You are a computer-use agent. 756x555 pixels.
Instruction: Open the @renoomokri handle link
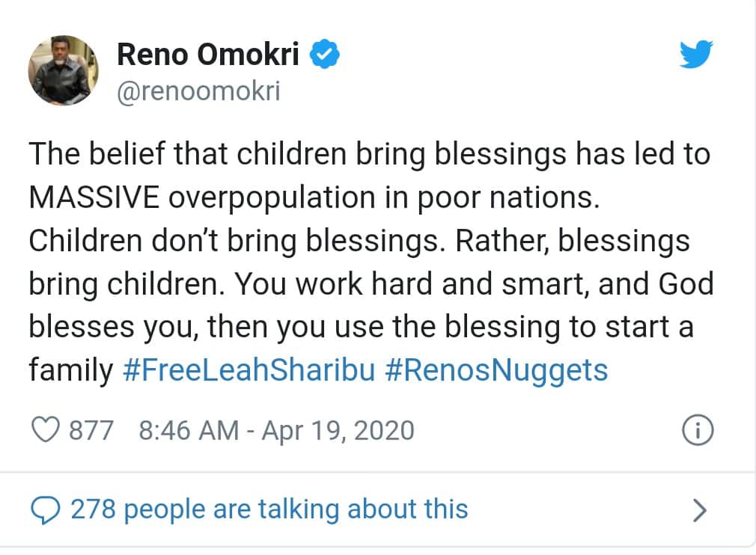tap(198, 93)
